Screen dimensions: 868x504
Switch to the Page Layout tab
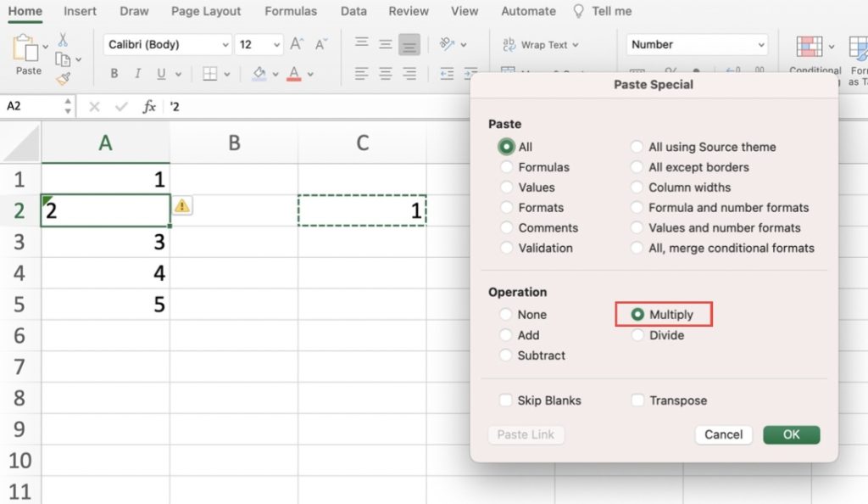(206, 11)
